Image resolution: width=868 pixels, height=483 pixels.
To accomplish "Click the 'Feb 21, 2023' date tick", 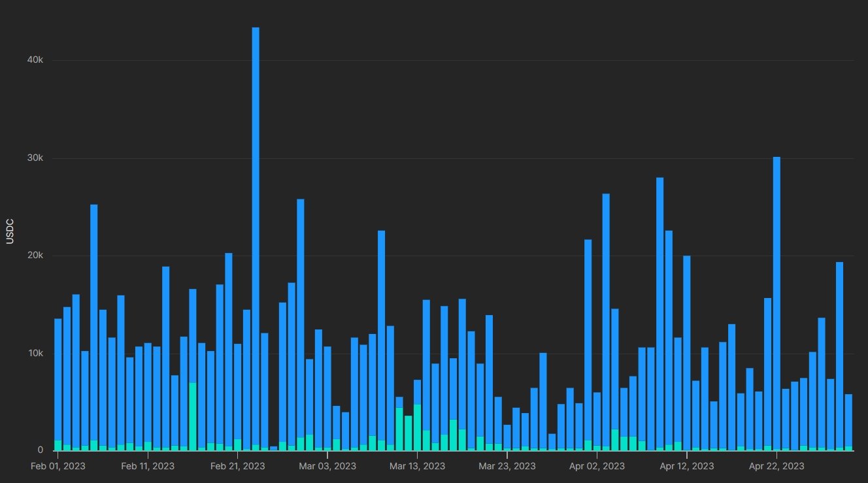I will pos(238,466).
